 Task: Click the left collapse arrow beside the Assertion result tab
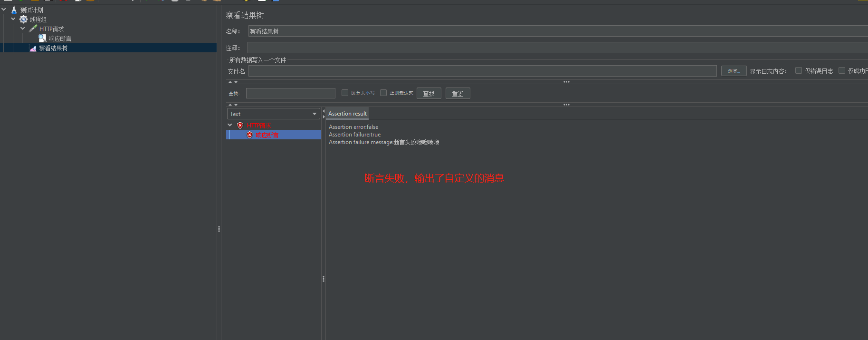coord(324,111)
